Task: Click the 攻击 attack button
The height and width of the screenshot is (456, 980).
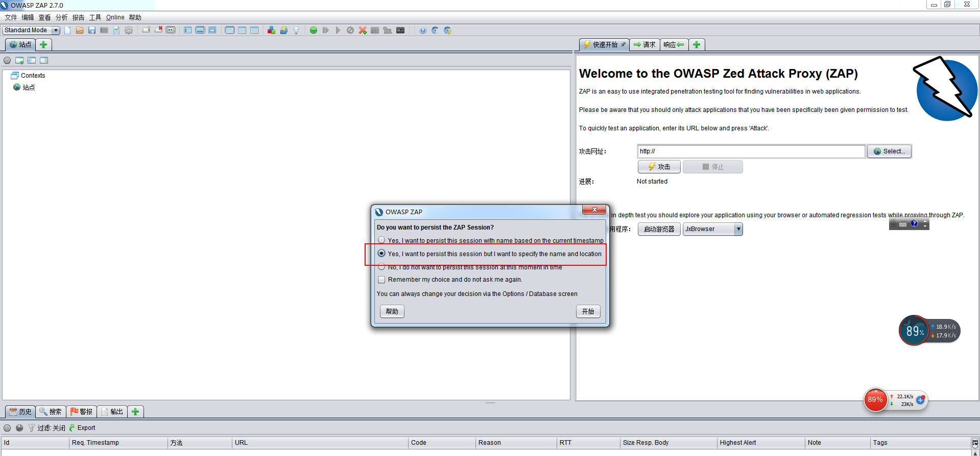Action: (x=659, y=167)
